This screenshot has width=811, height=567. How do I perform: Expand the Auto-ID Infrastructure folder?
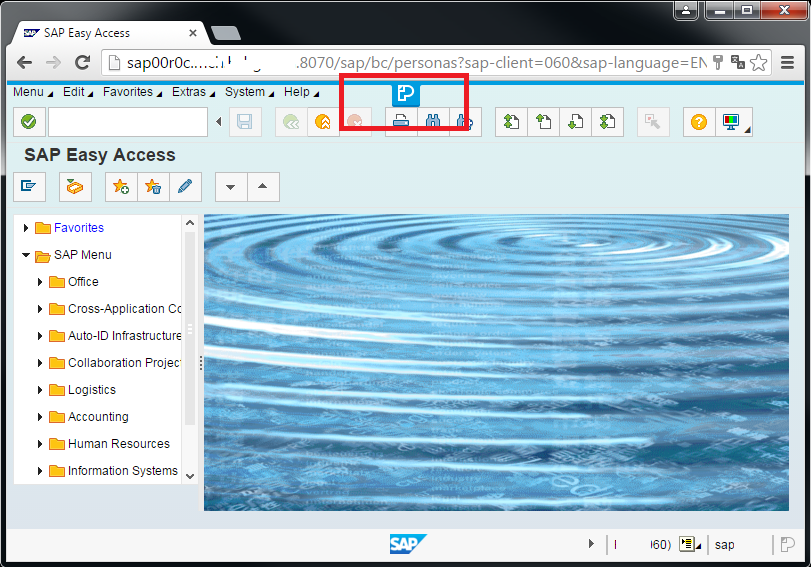coord(40,336)
